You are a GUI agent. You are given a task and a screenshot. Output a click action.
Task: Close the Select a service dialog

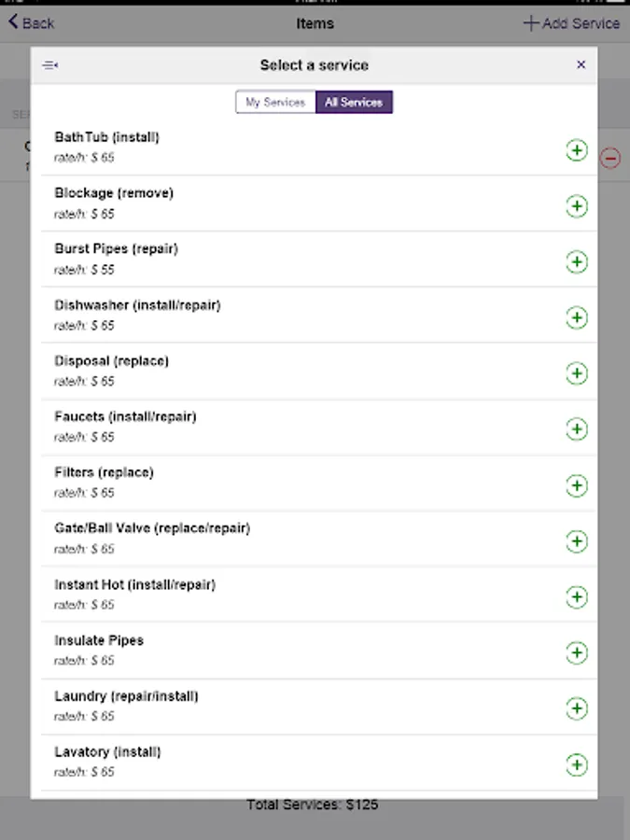point(581,65)
